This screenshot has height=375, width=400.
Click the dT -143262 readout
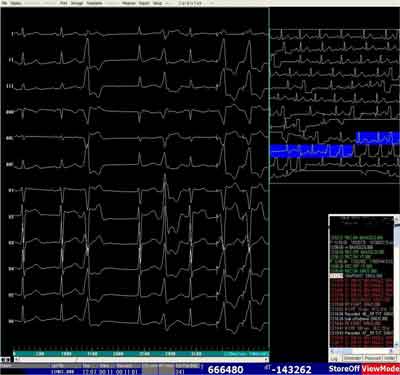(x=289, y=369)
